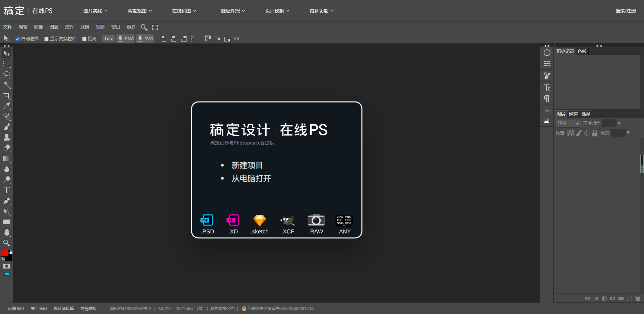Image resolution: width=644 pixels, height=314 pixels.
Task: Enable the 距离 checkbox
Action: pyautogui.click(x=85, y=39)
